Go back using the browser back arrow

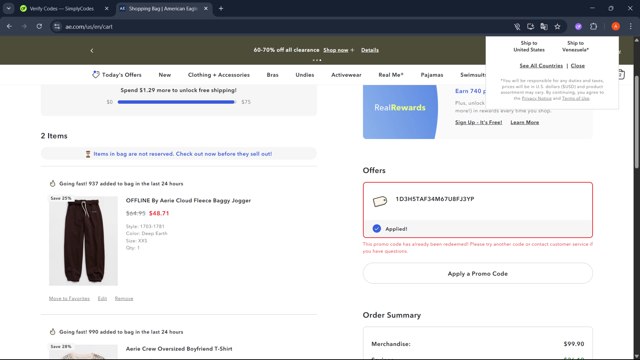[9, 27]
